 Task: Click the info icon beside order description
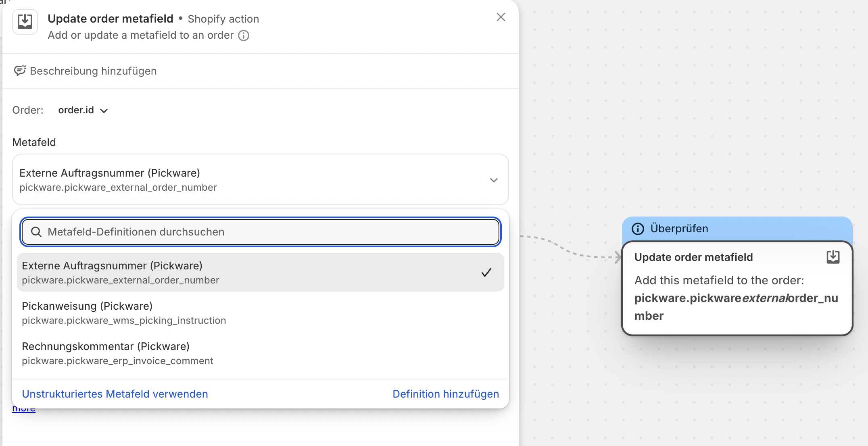pyautogui.click(x=244, y=35)
